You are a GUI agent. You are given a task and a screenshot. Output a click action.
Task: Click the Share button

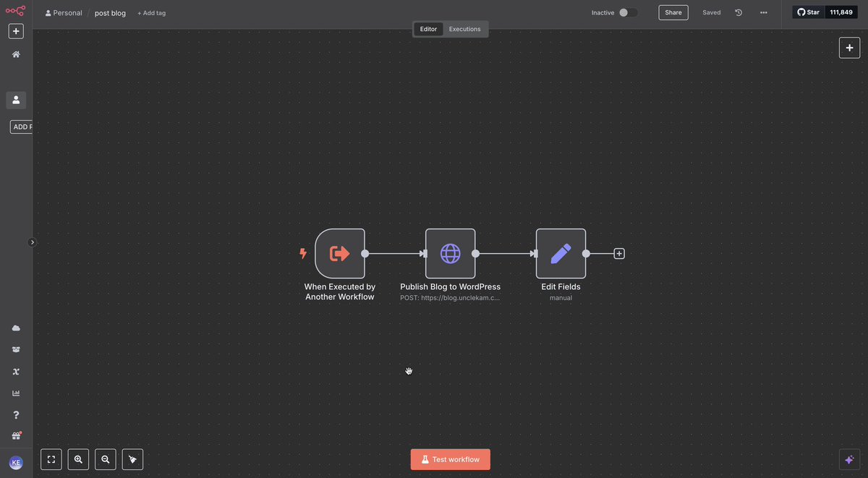tap(673, 12)
